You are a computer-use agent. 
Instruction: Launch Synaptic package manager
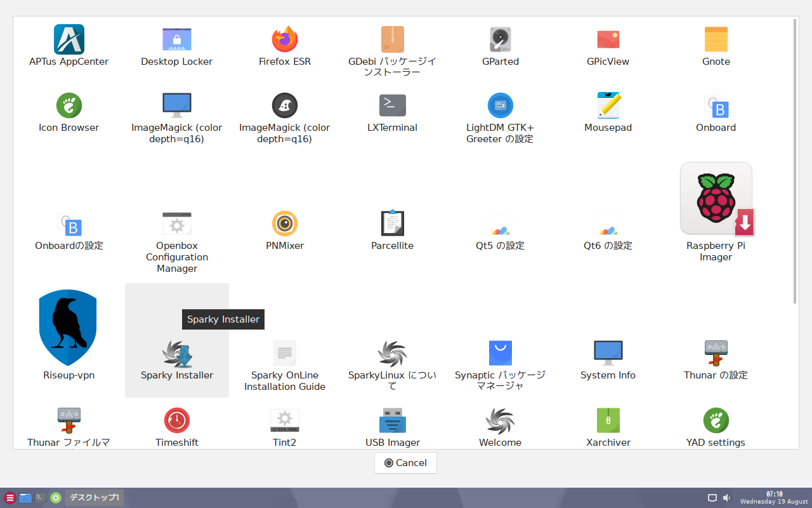point(501,365)
